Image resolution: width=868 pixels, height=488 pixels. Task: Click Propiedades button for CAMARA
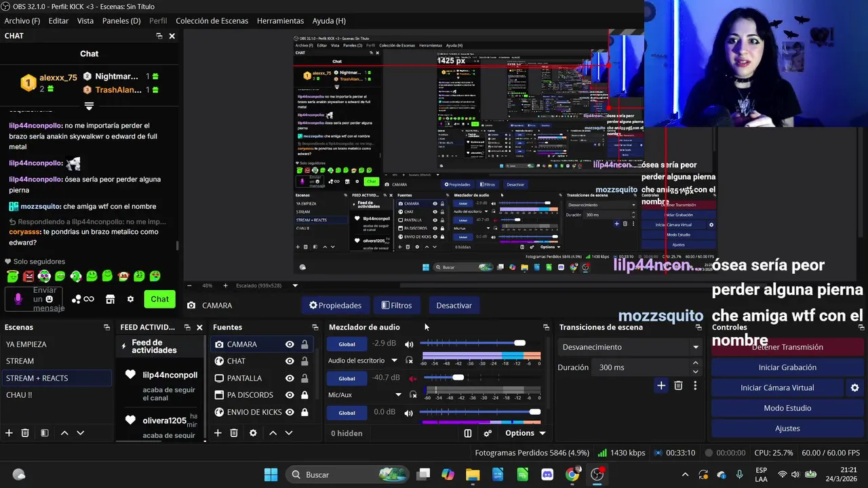[335, 306]
